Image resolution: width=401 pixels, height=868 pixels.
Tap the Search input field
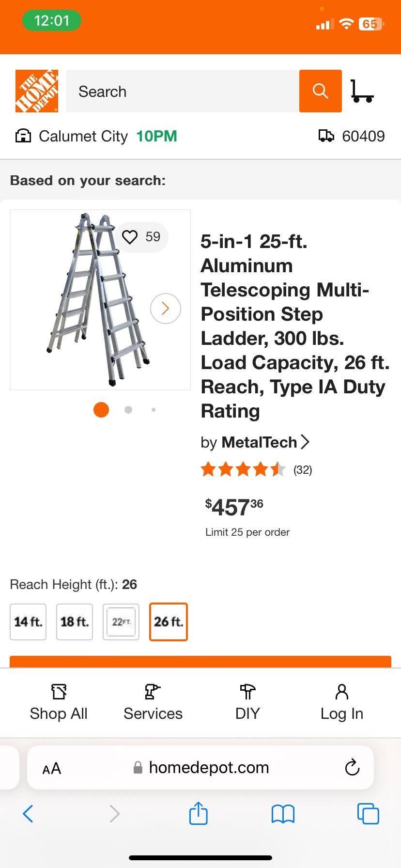coord(182,91)
